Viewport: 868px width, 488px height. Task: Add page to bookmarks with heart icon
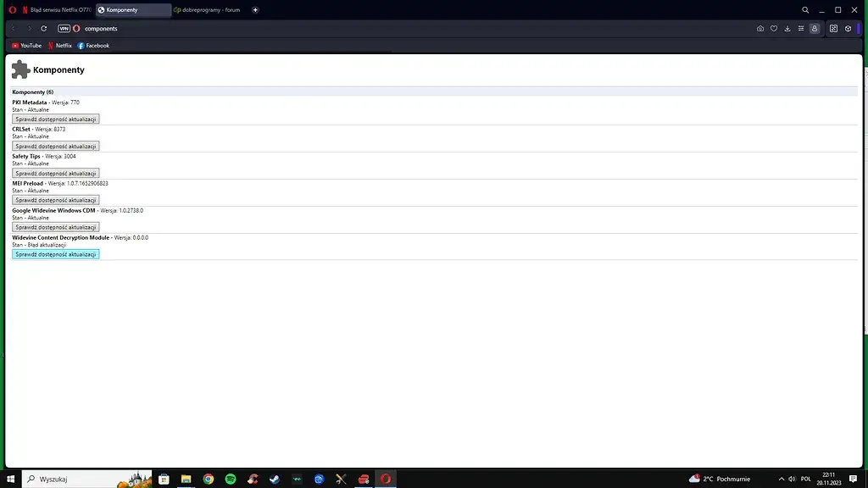(774, 28)
